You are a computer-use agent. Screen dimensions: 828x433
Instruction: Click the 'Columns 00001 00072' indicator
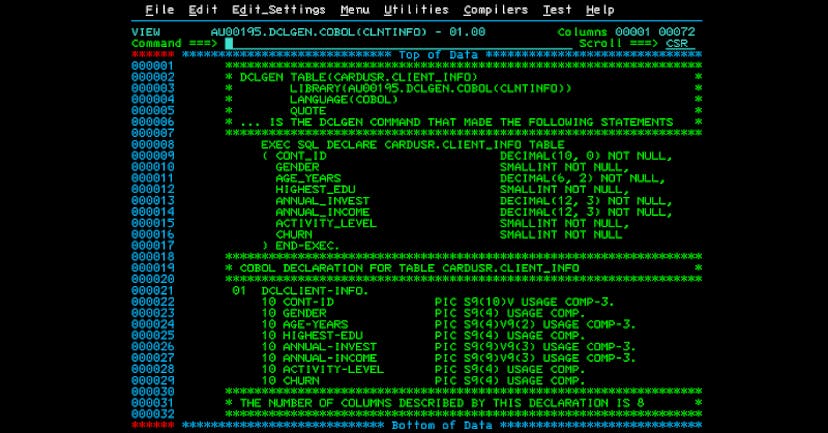pos(626,32)
